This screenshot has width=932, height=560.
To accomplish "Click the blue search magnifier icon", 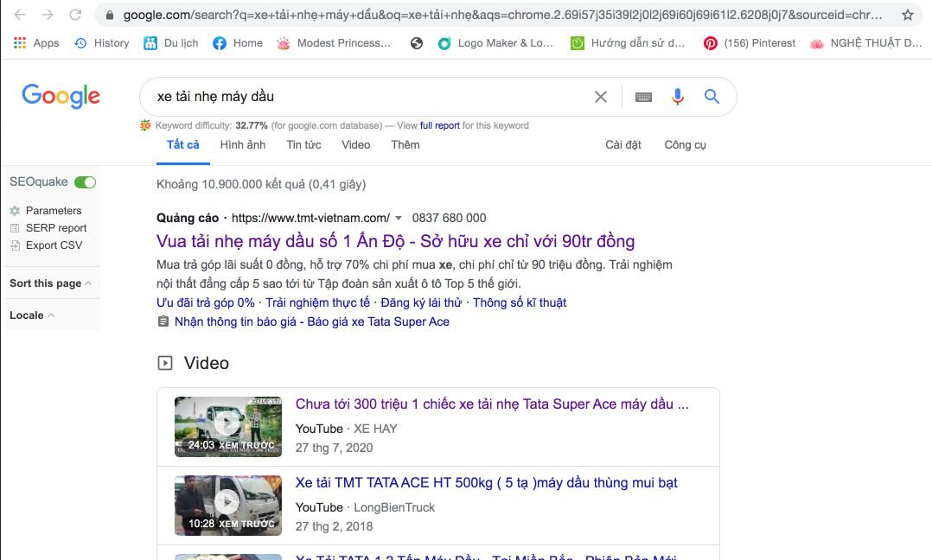I will point(712,97).
